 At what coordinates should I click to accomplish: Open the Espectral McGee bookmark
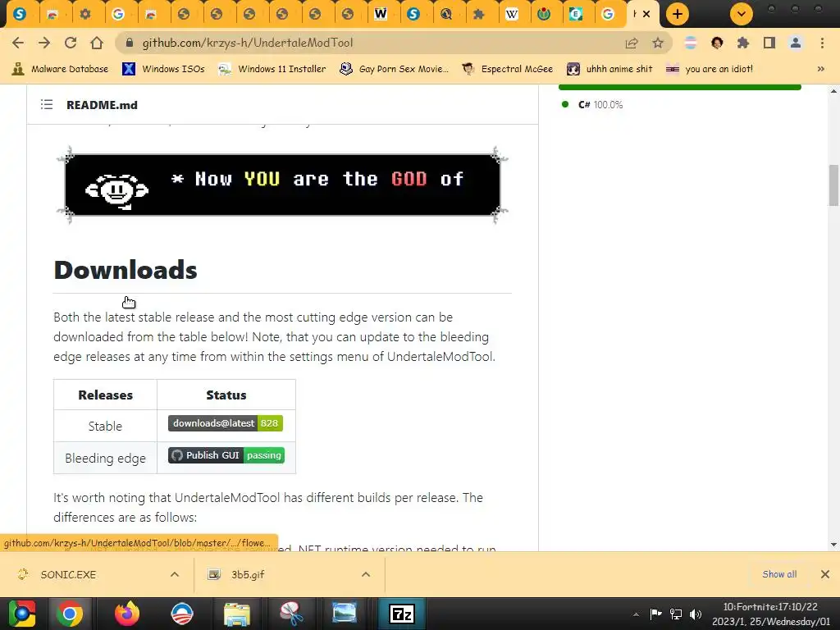(507, 69)
